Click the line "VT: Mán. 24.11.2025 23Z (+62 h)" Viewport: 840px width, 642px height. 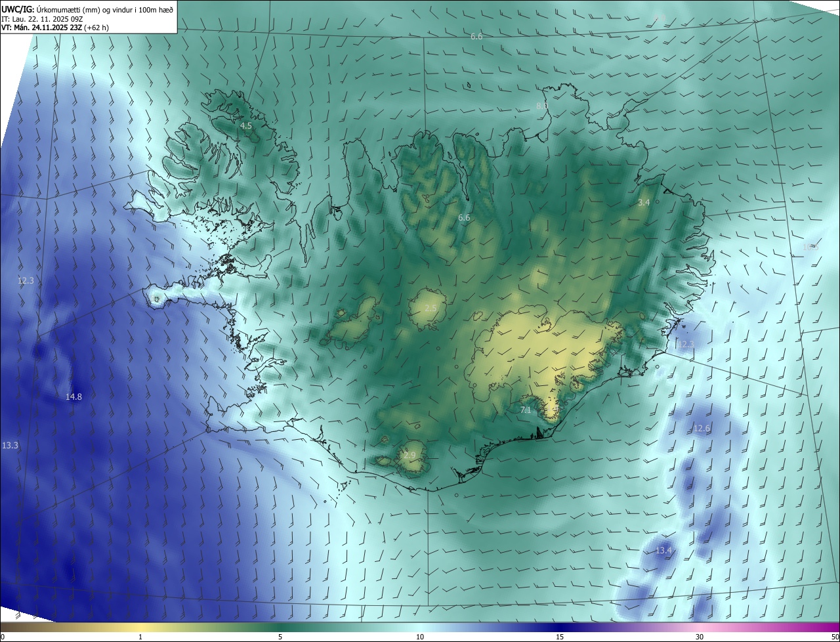(55, 28)
